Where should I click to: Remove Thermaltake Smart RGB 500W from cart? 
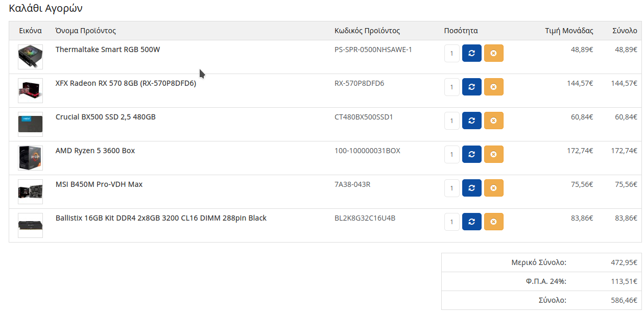pos(493,53)
